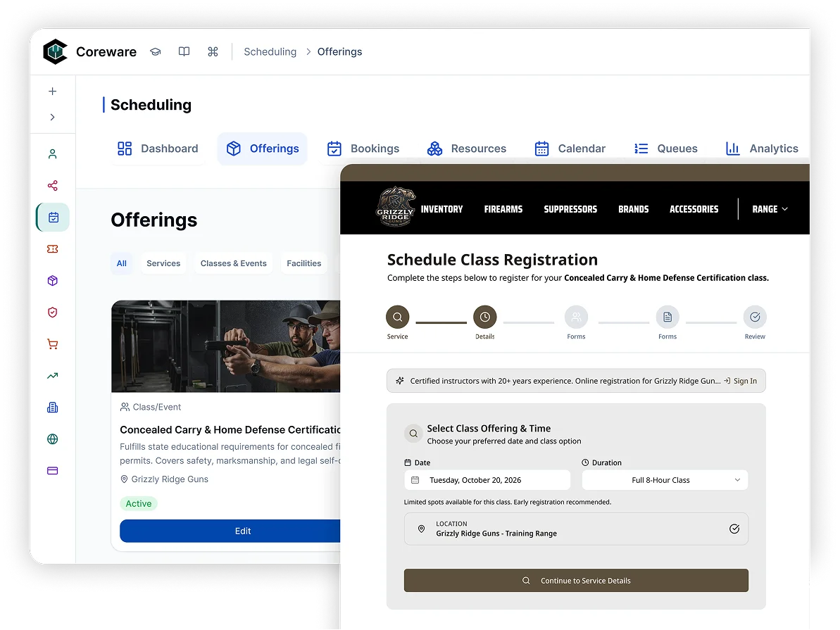Go to the Queues tab
840x630 pixels.
point(665,149)
